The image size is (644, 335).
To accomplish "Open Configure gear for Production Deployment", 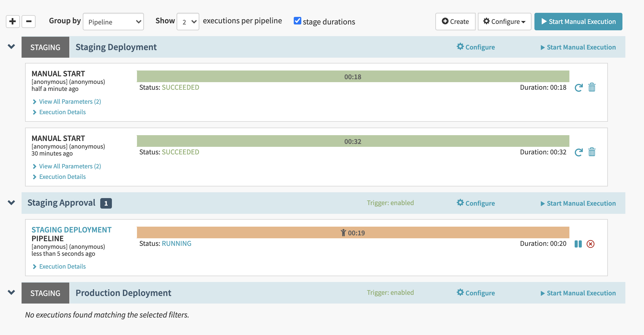I will pyautogui.click(x=475, y=293).
